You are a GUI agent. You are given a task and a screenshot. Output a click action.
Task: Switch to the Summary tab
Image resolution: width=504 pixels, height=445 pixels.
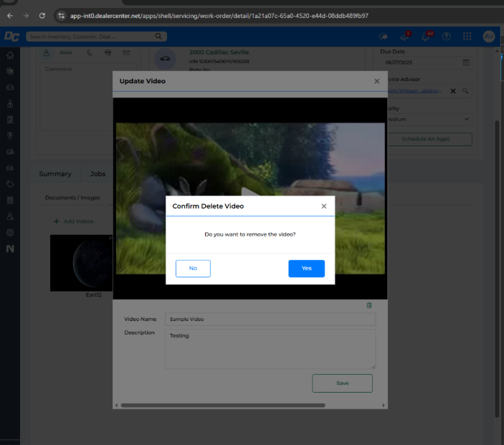(x=55, y=174)
